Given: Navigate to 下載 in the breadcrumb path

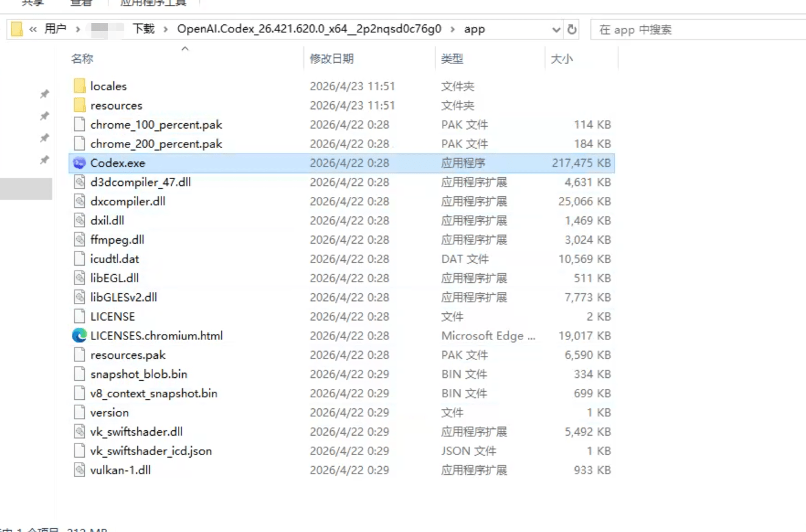Looking at the screenshot, I should coord(144,29).
